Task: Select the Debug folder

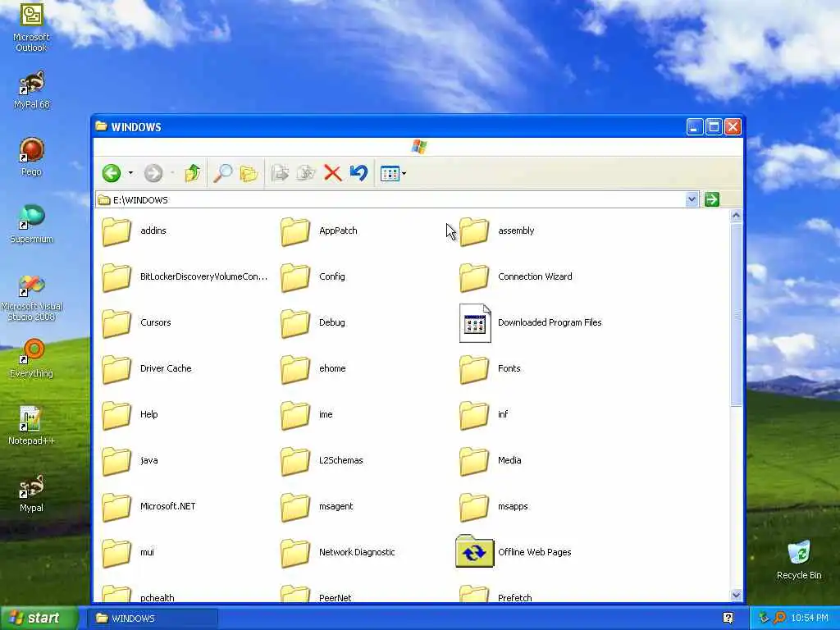Action: click(x=313, y=322)
